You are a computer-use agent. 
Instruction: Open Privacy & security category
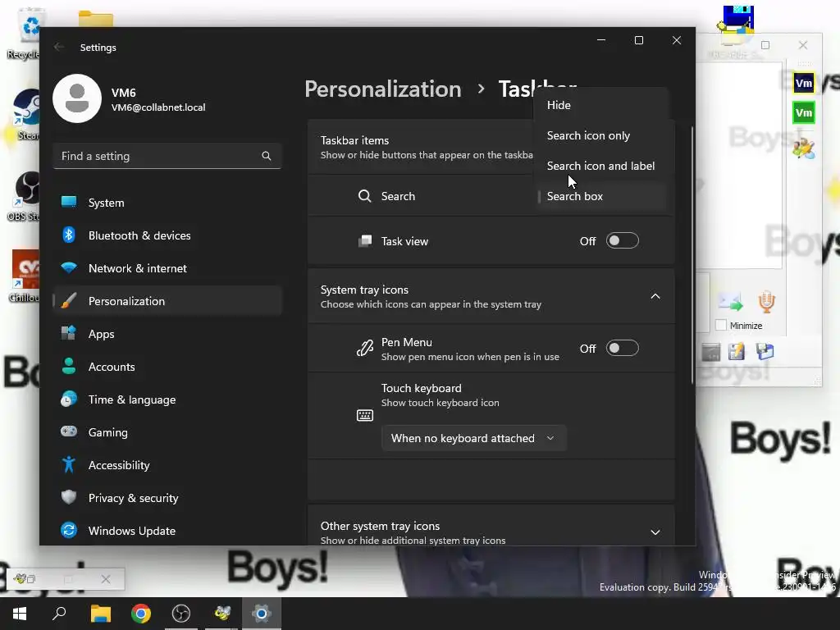point(167,498)
